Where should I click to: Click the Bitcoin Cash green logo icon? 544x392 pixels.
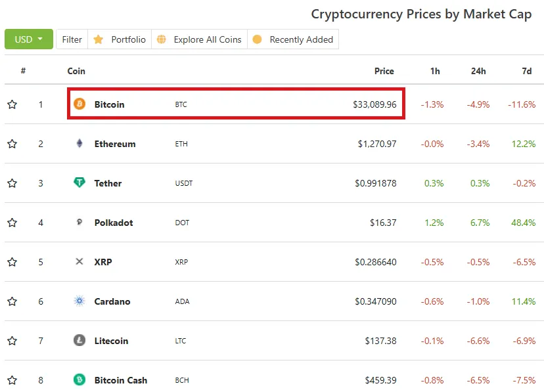pos(79,380)
